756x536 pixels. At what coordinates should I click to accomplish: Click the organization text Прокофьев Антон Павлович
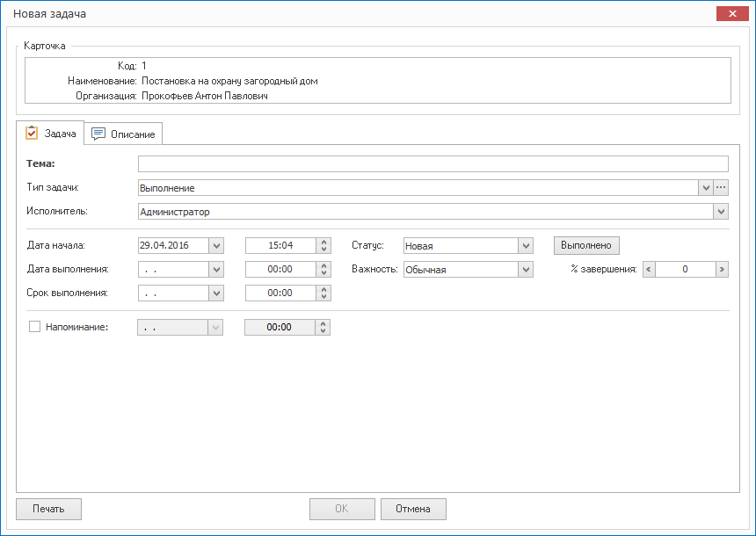click(x=205, y=96)
